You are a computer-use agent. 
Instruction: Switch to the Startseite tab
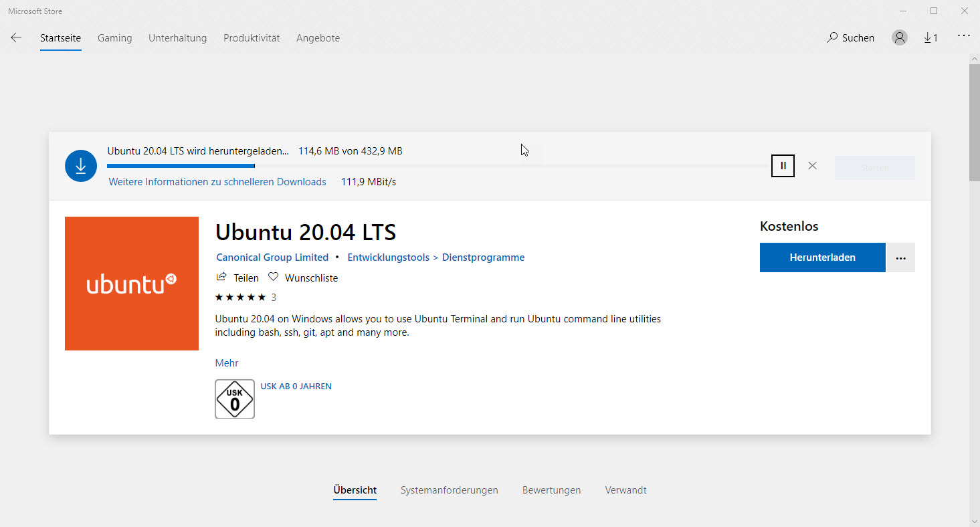pyautogui.click(x=60, y=38)
